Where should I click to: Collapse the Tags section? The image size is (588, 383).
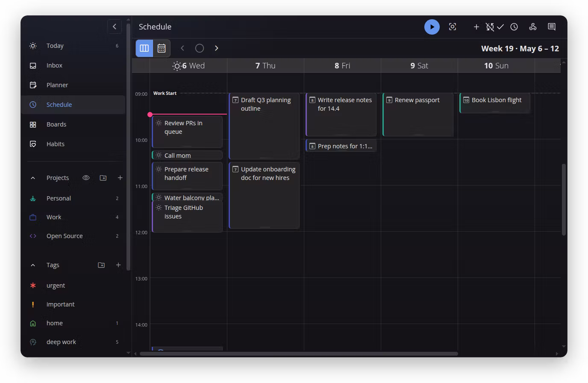[33, 265]
